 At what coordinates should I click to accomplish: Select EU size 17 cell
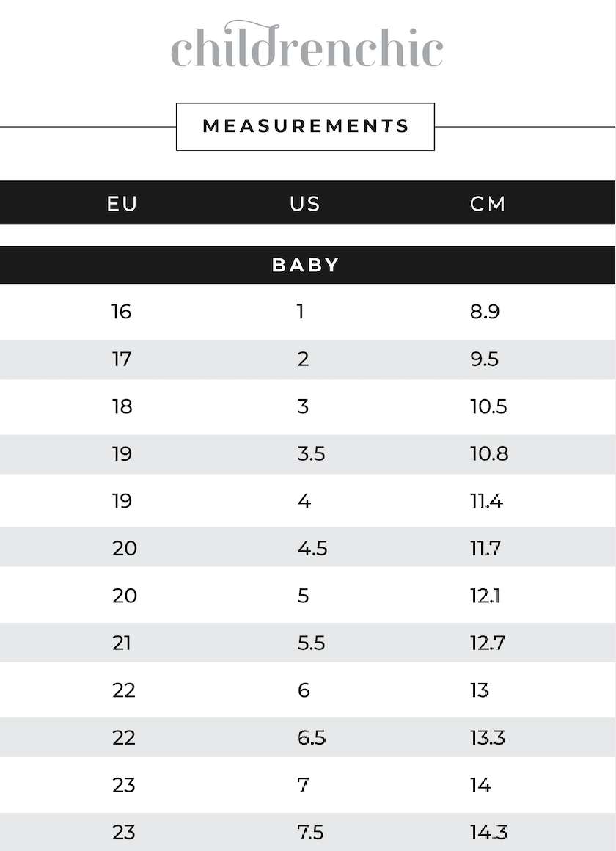pos(122,359)
